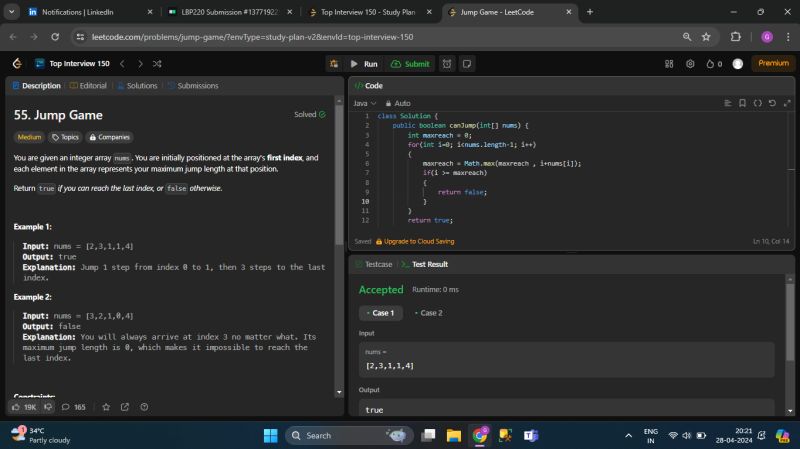Screen dimensions: 800x449
Task: Submit the solution
Action: [x=410, y=64]
